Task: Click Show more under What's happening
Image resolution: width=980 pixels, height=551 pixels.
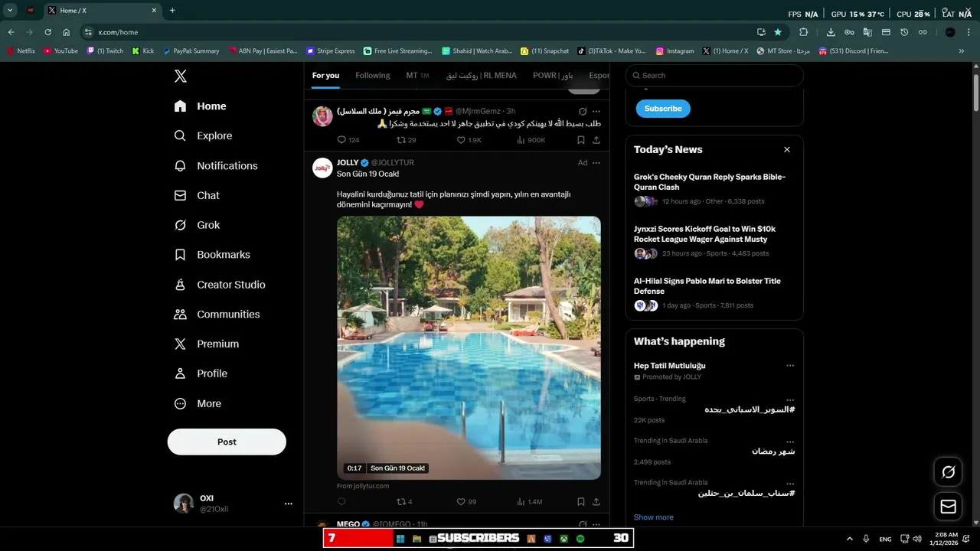Action: (654, 517)
